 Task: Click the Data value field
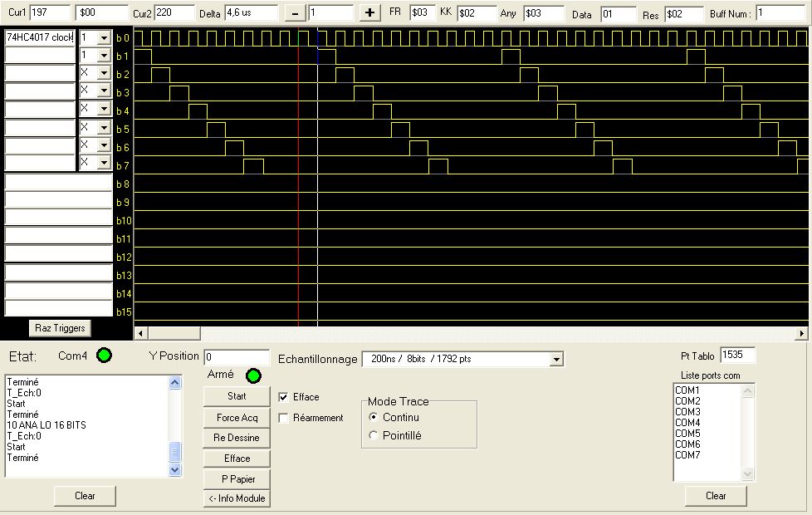[x=619, y=13]
